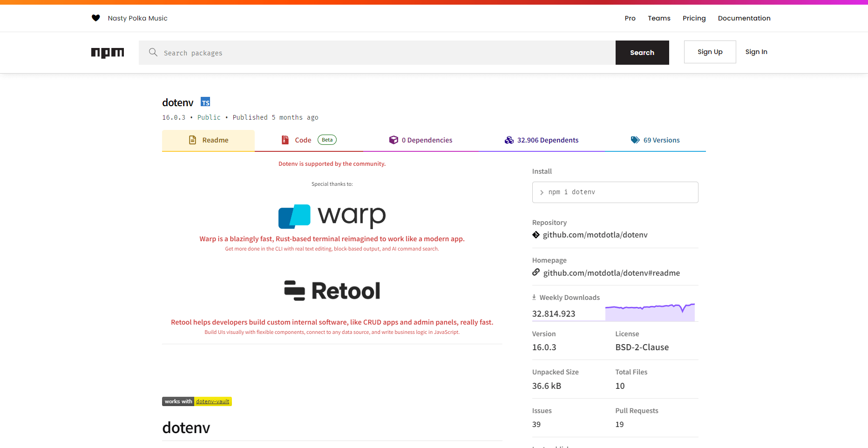Image resolution: width=868 pixels, height=448 pixels.
Task: Open the Teams menu link
Action: pos(659,18)
